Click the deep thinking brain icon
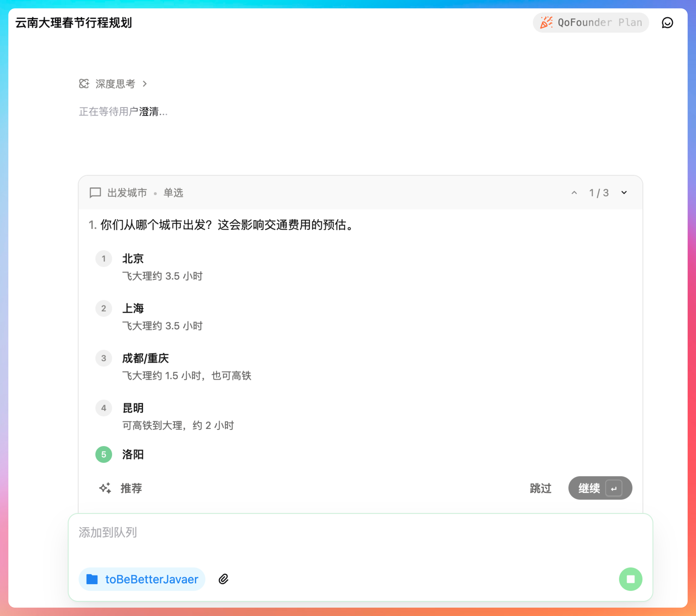Viewport: 696px width, 616px height. pos(84,83)
